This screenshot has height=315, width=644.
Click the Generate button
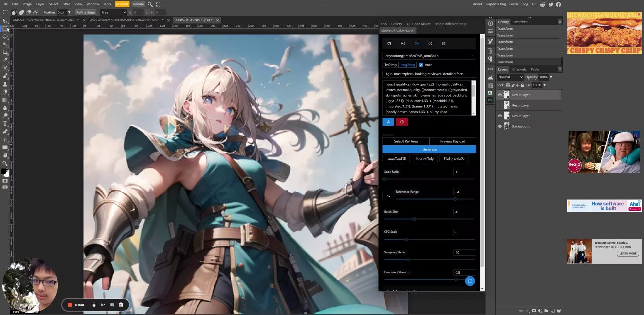pos(429,149)
